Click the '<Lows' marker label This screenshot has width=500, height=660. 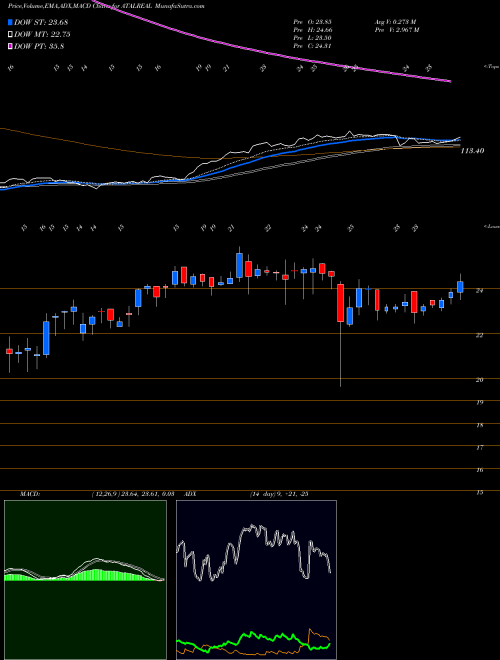[x=492, y=226]
